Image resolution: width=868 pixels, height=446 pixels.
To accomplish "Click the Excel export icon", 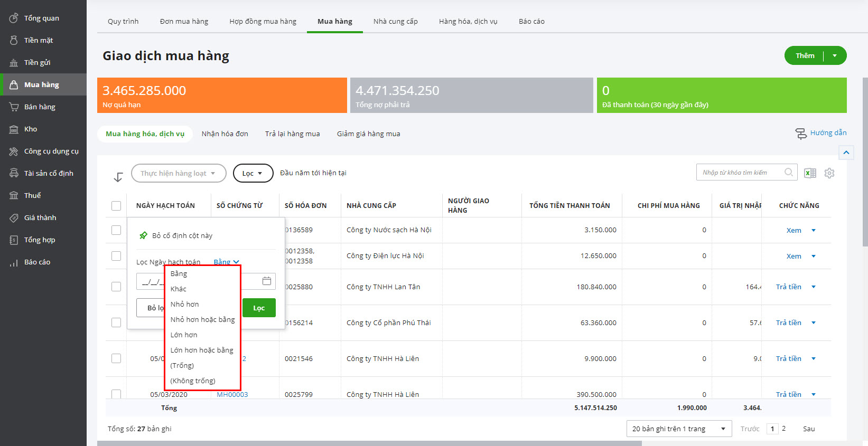I will tap(810, 173).
